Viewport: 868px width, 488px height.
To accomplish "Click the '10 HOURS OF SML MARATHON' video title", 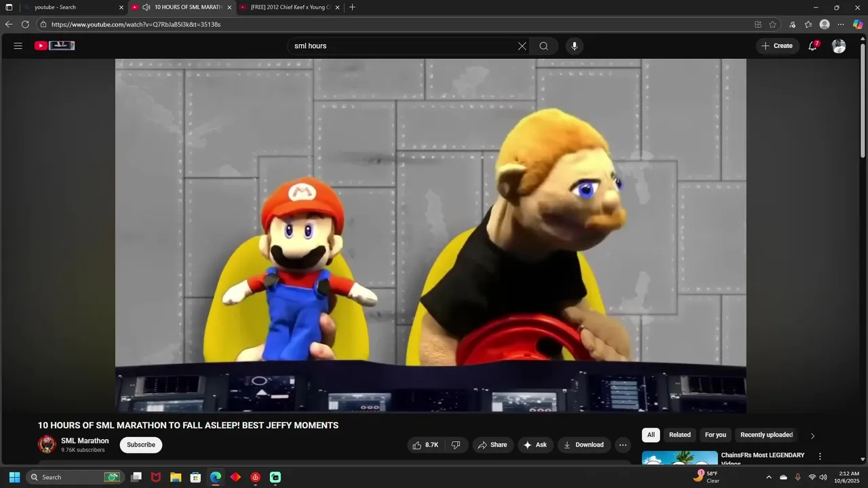I will tap(188, 426).
